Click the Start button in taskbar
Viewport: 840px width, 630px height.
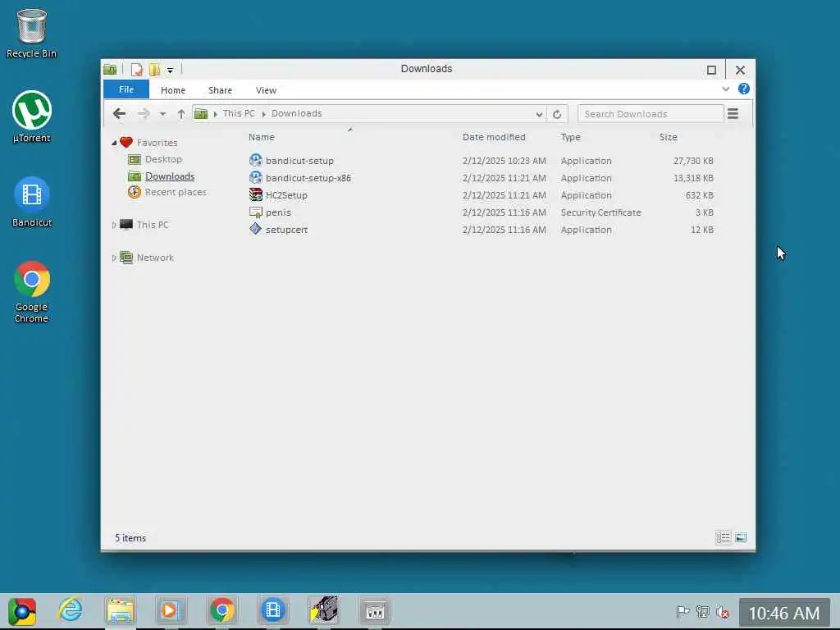22,610
